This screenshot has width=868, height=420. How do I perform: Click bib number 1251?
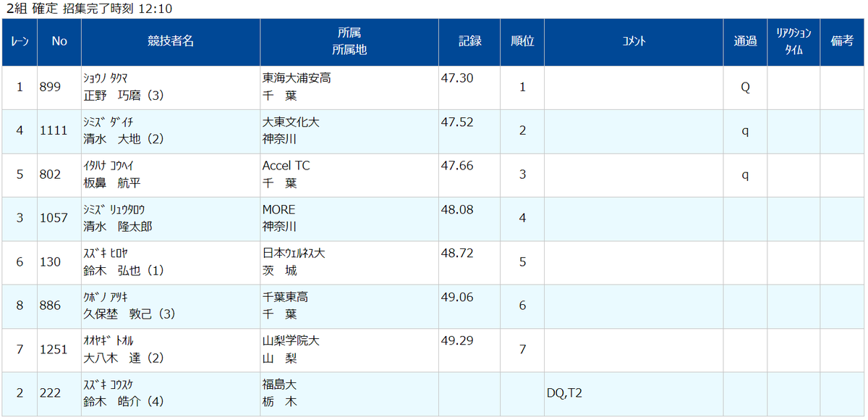point(54,349)
